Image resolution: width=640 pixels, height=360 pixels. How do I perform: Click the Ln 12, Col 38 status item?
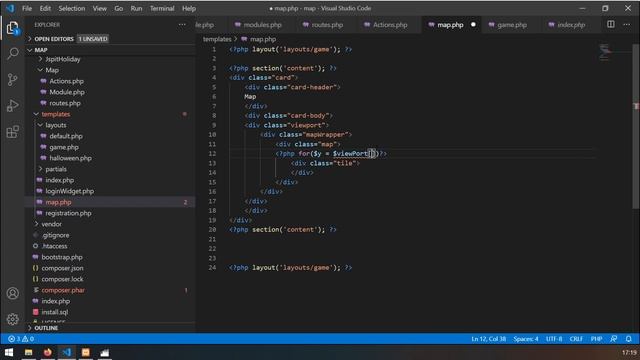point(488,339)
